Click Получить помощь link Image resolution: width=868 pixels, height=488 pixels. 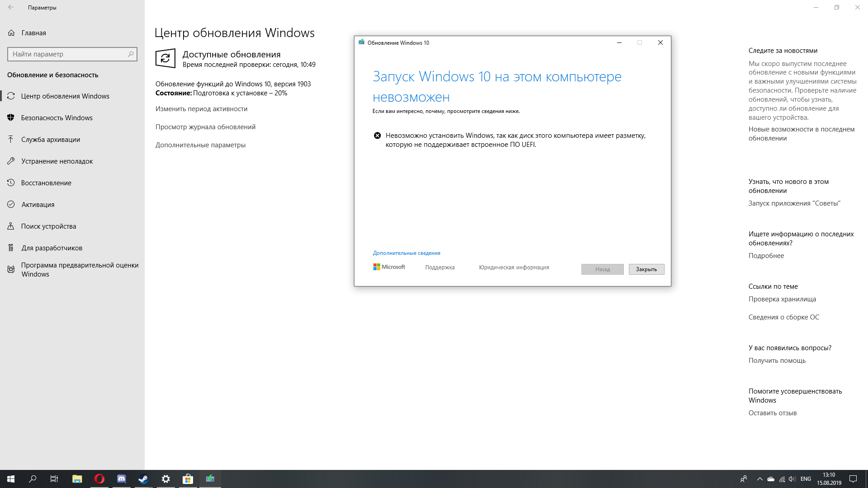(777, 361)
